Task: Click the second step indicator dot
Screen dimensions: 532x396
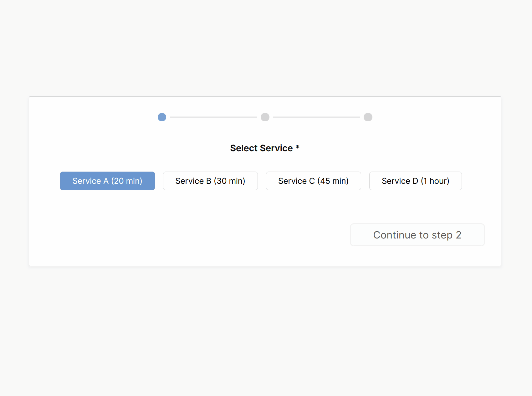Action: [x=265, y=117]
